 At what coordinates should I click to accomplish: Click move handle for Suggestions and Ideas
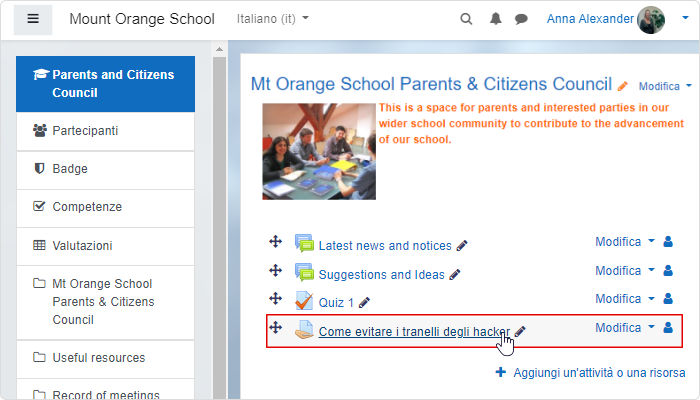coord(275,271)
